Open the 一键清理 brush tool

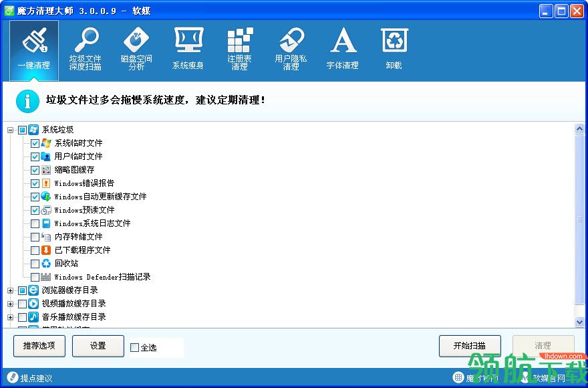pos(34,50)
